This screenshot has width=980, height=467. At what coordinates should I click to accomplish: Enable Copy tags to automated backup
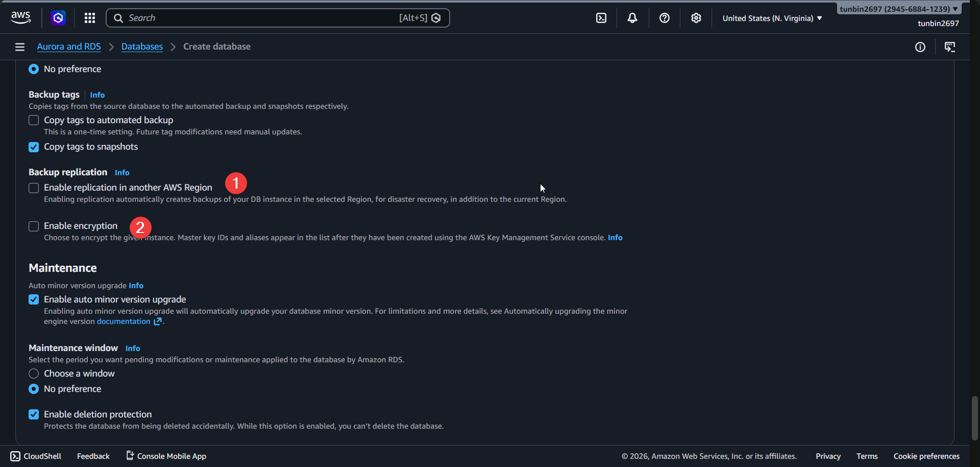33,120
